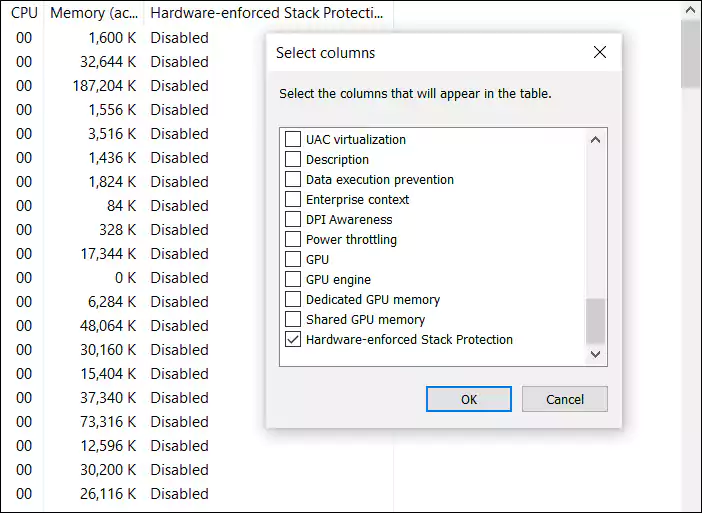Tick the Data execution prevention checkbox

click(x=293, y=179)
